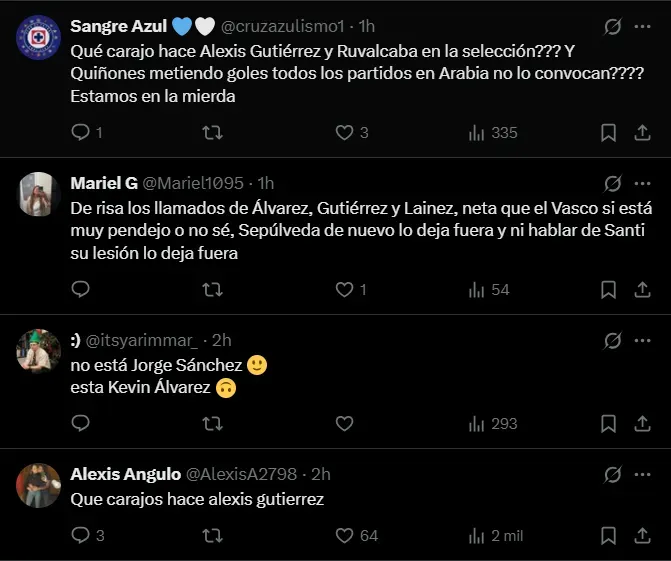Share Sangre Azul's tweet
This screenshot has height=561, width=671.
641,132
